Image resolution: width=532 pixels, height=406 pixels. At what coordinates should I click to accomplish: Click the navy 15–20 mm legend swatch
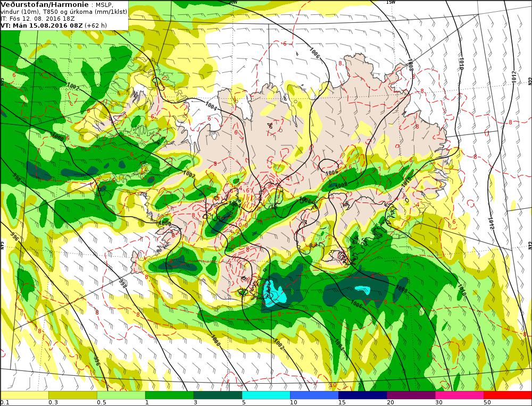pyautogui.click(x=363, y=395)
